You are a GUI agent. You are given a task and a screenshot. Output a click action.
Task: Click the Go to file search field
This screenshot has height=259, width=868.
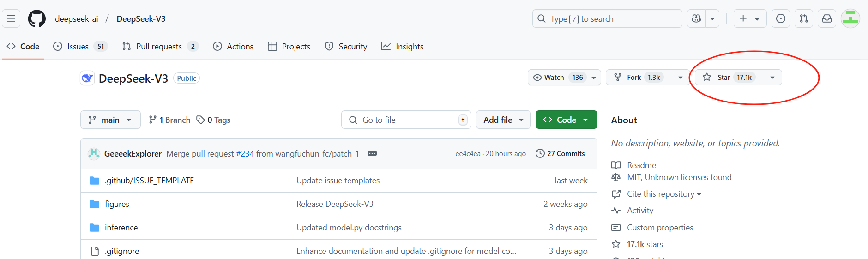406,120
